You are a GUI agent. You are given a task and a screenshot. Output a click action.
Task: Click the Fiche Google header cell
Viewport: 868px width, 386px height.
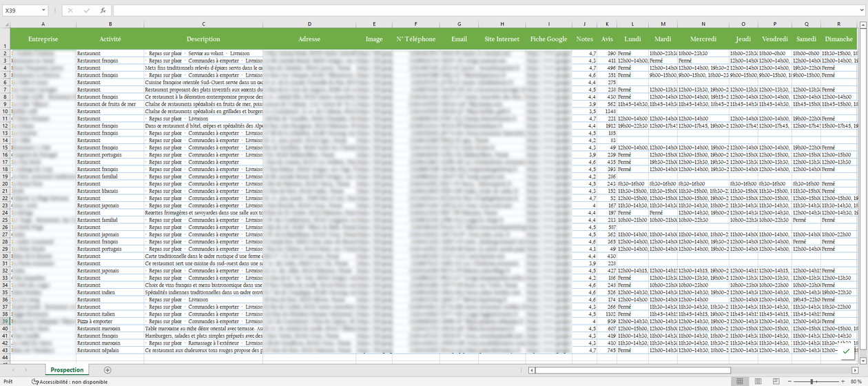(x=549, y=39)
